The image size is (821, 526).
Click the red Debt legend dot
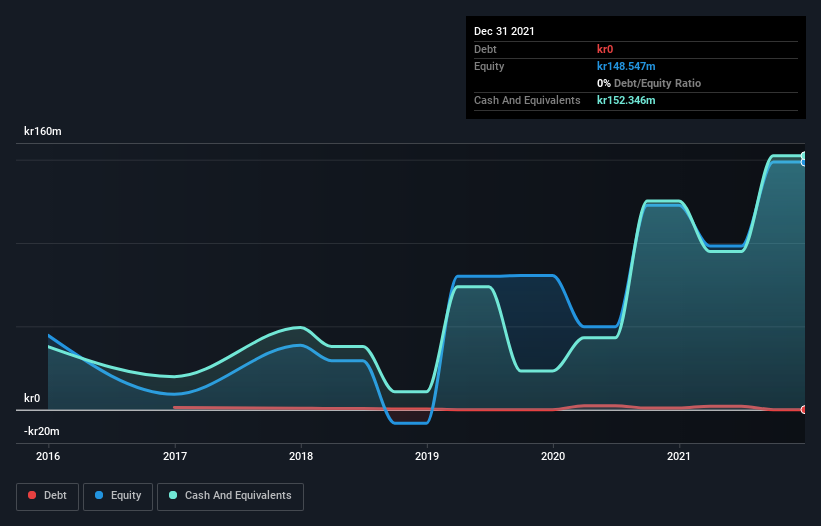(x=32, y=495)
